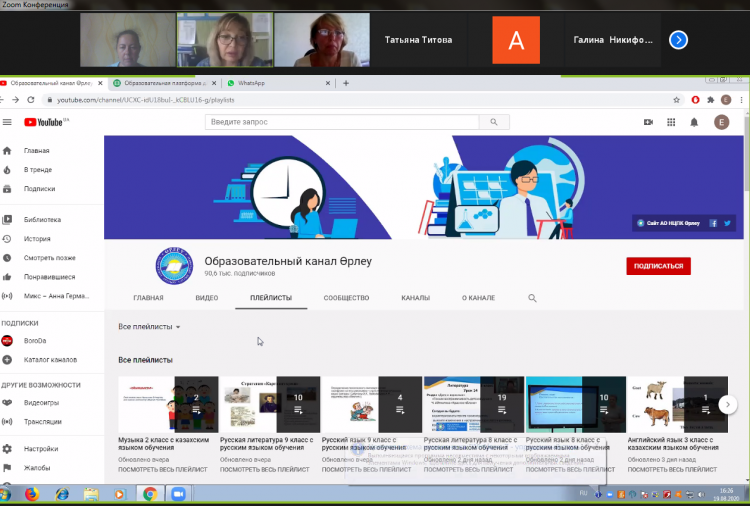Switch to the О КАНАЛЕ channel tab
The width and height of the screenshot is (750, 506).
coord(478,298)
